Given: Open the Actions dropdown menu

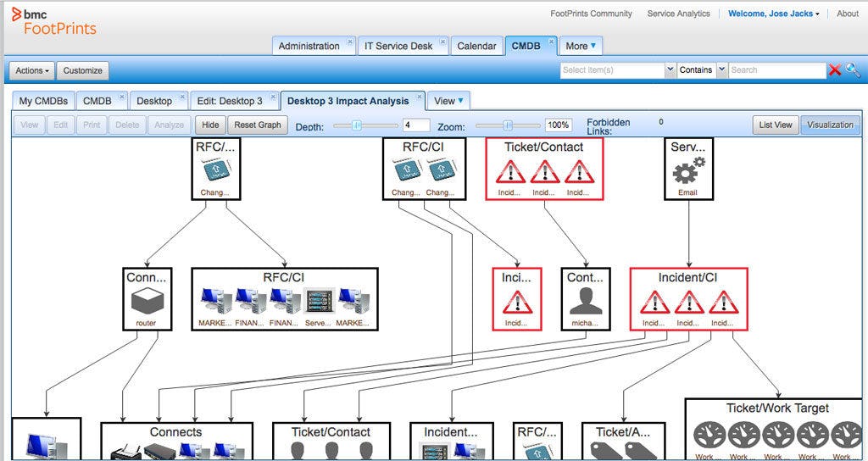Looking at the screenshot, I should pyautogui.click(x=32, y=70).
